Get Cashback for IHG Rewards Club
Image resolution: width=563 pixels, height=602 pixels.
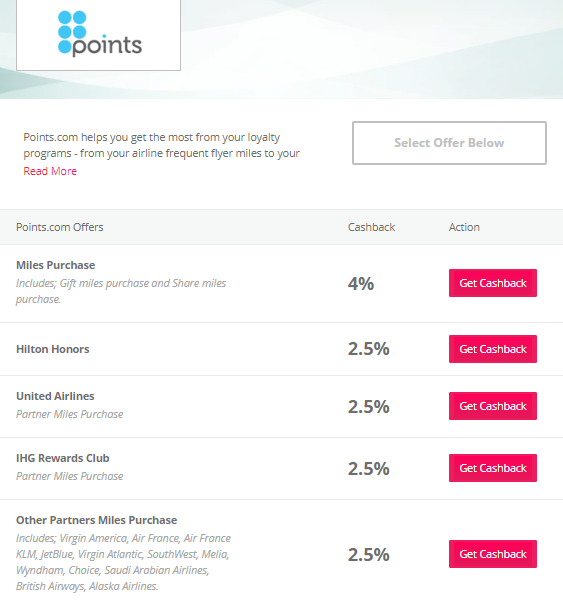coord(493,468)
